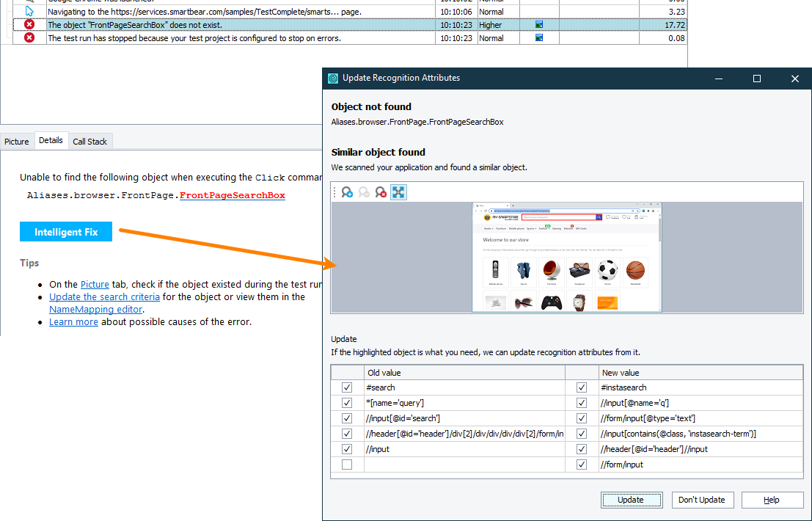Enable the empty old value checkbox in last row
Screen dimensions: 812x521
pyautogui.click(x=347, y=464)
